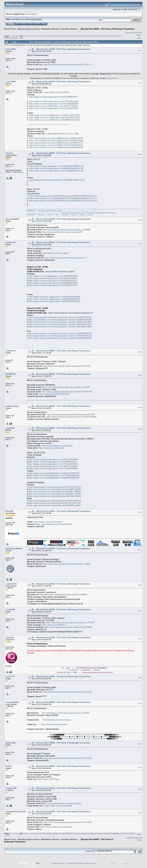View profile icon under cryptobali

click(x=7, y=446)
